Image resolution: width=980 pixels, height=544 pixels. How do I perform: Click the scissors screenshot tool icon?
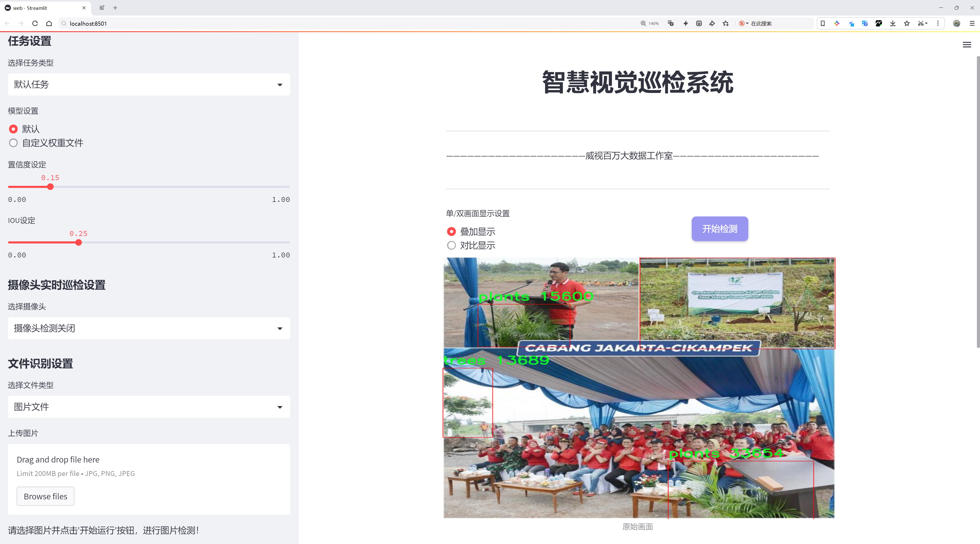point(920,23)
